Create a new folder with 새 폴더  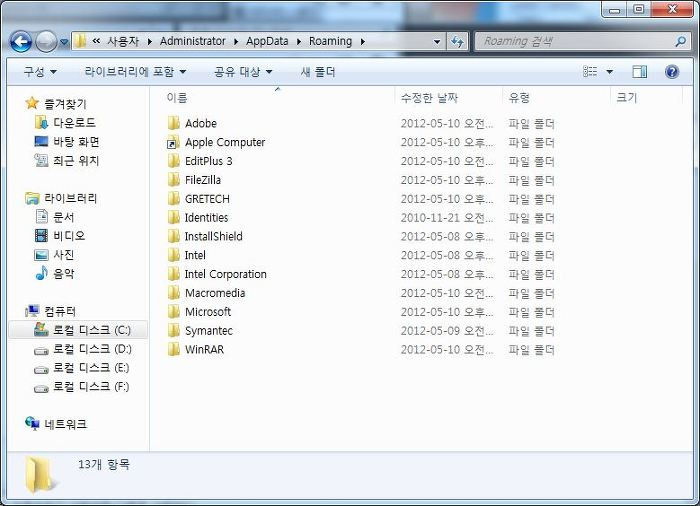click(x=318, y=71)
